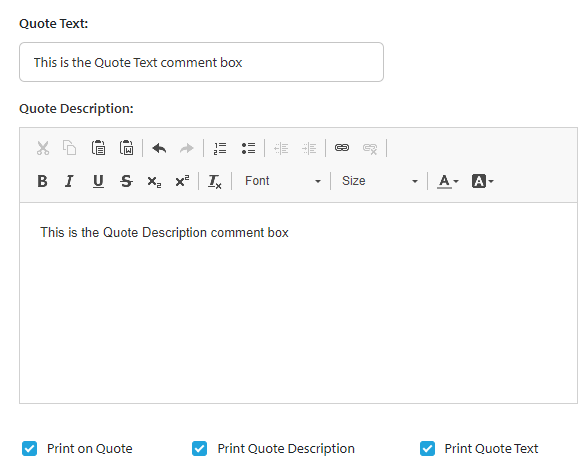Click Paste as plain text icon
This screenshot has height=473, width=586.
[x=98, y=148]
